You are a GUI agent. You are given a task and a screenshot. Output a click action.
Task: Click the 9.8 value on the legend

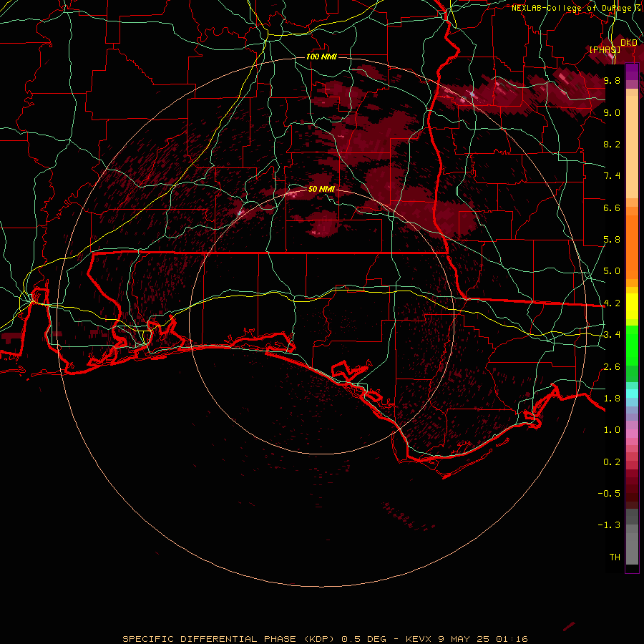[612, 80]
